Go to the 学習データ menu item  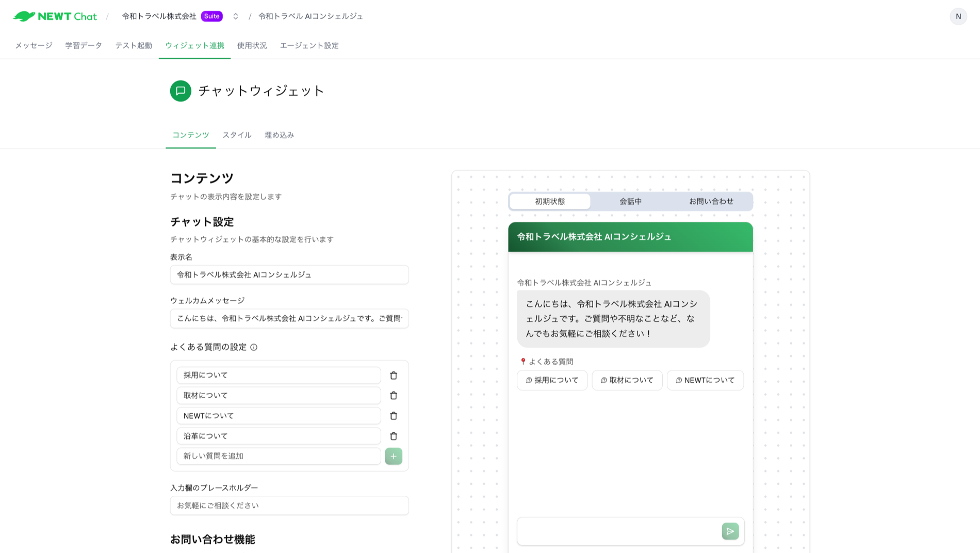pyautogui.click(x=84, y=45)
